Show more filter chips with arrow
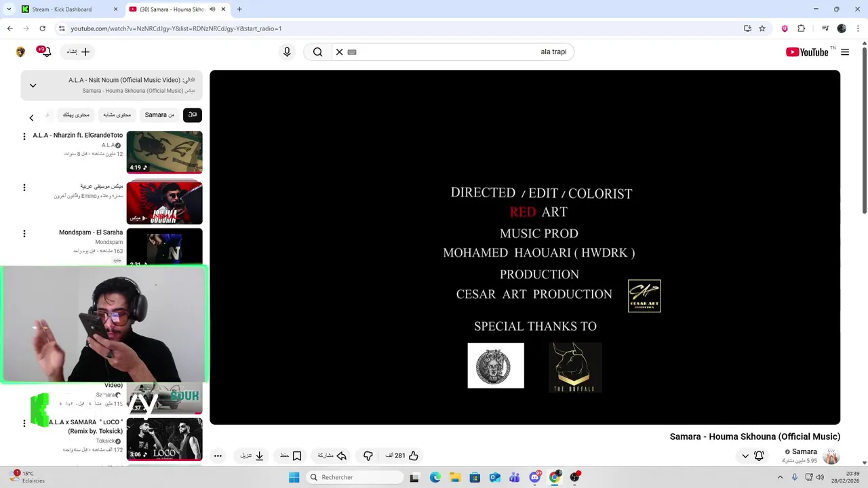This screenshot has width=868, height=488. [31, 118]
